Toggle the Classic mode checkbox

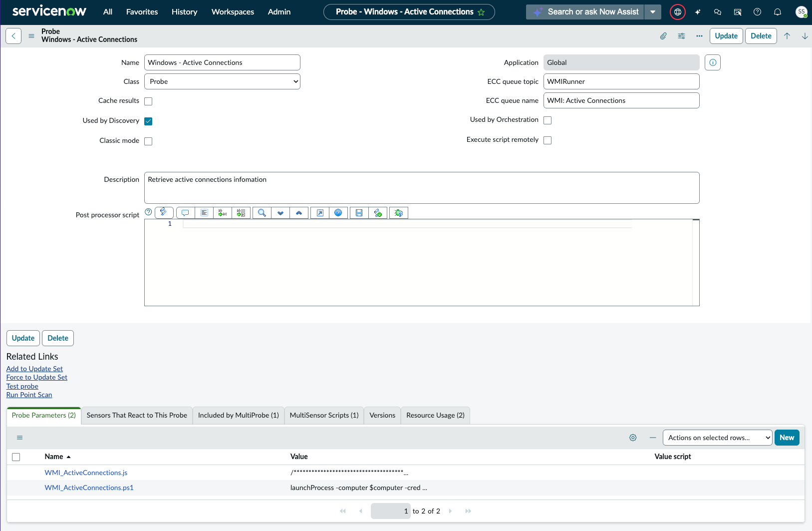pos(148,141)
